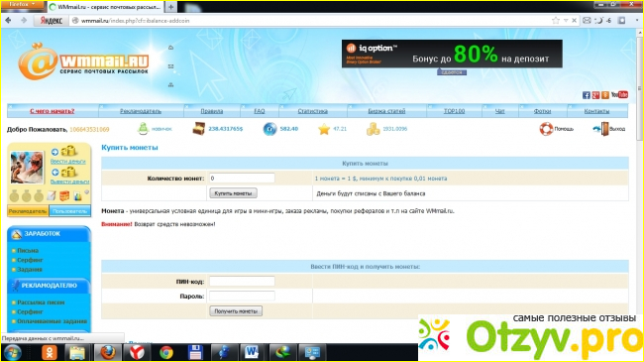644x362 pixels.
Task: Open the Помощь lifebuoy icon
Action: tap(546, 129)
